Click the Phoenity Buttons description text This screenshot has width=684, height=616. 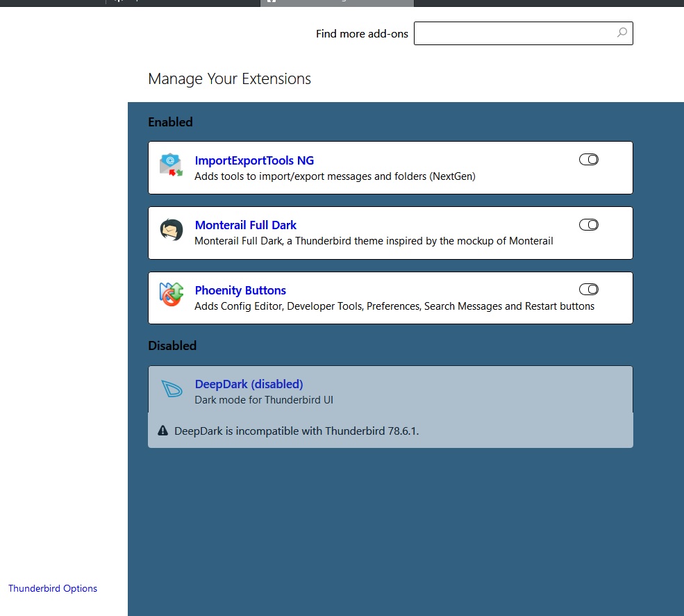394,306
